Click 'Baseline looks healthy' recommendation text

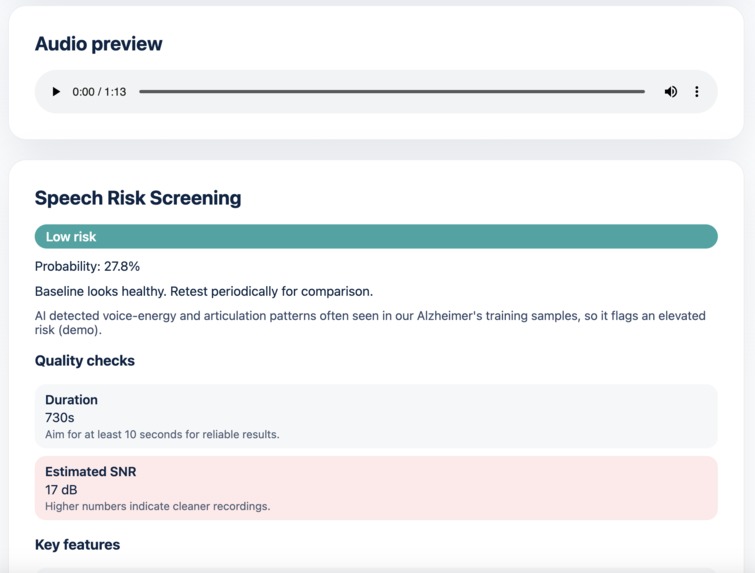(204, 291)
